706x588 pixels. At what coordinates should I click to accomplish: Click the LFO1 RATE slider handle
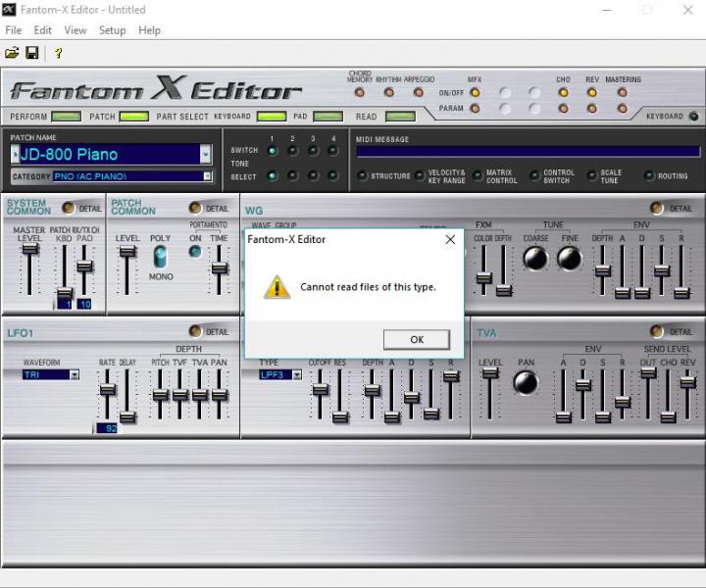(x=108, y=390)
